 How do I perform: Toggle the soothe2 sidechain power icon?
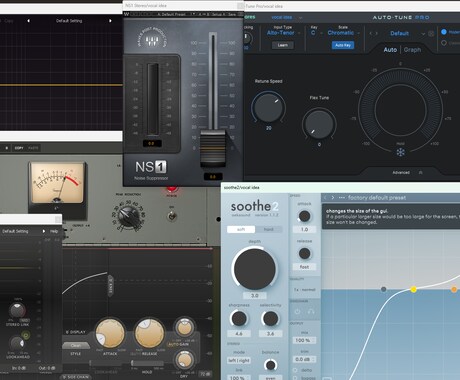point(298,311)
